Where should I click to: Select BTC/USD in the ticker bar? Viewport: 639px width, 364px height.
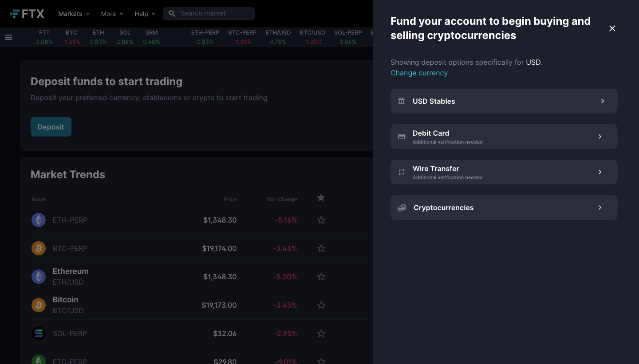pyautogui.click(x=312, y=37)
